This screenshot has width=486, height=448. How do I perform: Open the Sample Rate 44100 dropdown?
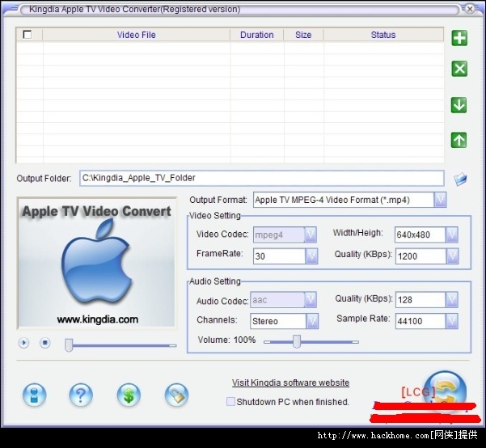point(451,321)
